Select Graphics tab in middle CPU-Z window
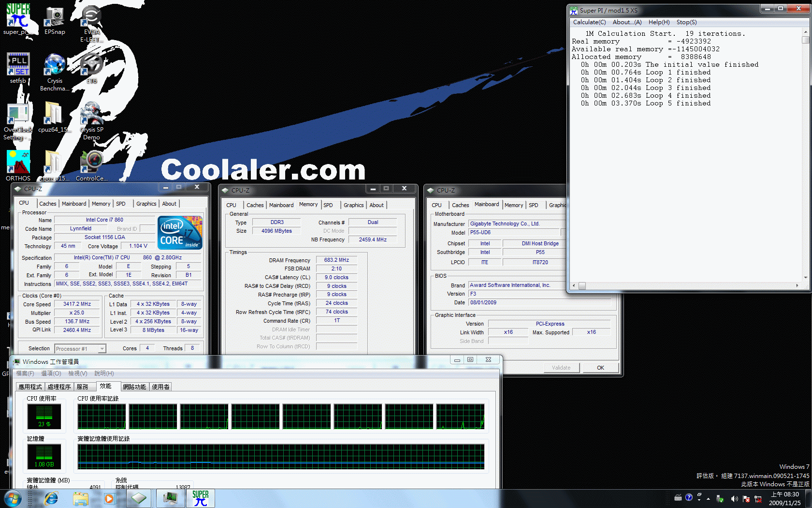Viewport: 812px width, 508px height. 353,205
